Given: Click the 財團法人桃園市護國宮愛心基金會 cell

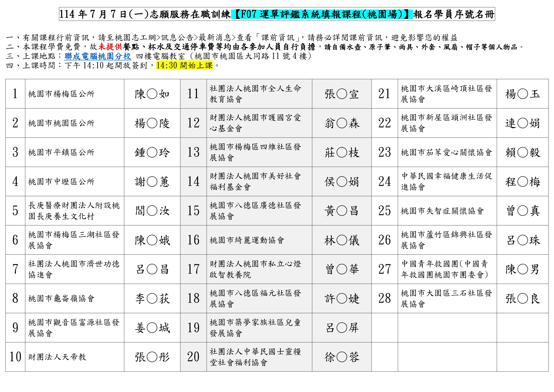Looking at the screenshot, I should click(259, 123).
